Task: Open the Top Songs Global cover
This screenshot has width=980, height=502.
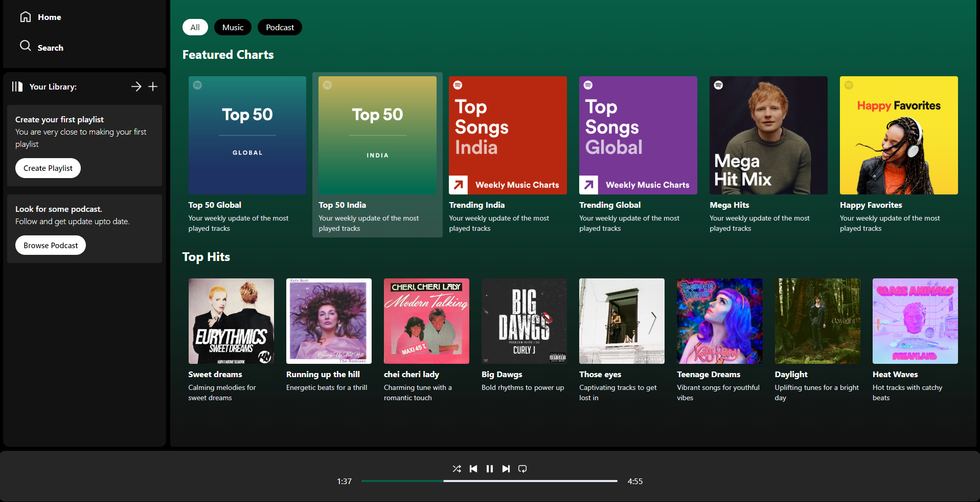Action: coord(638,135)
